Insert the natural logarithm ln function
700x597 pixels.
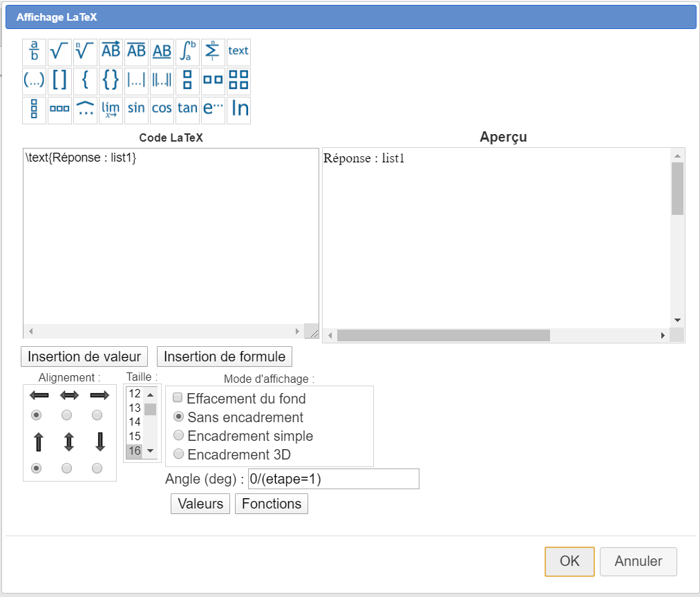click(239, 109)
